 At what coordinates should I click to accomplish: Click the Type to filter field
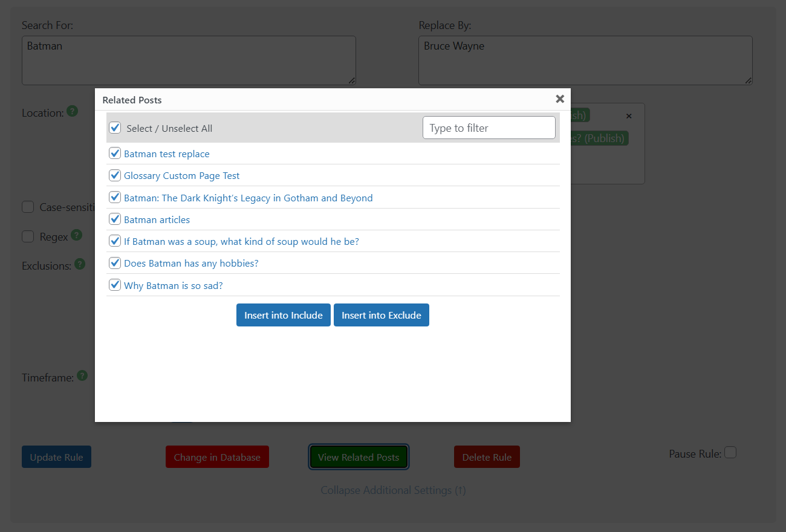[489, 128]
